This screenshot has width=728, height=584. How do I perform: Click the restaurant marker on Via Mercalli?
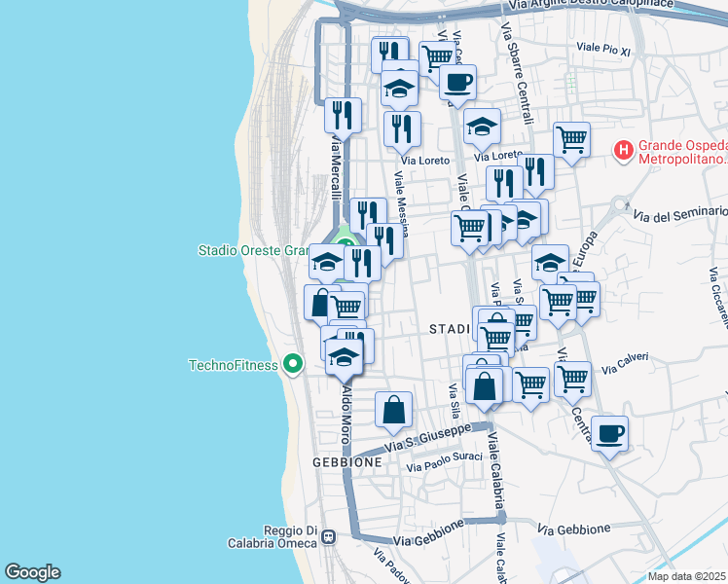(x=343, y=115)
